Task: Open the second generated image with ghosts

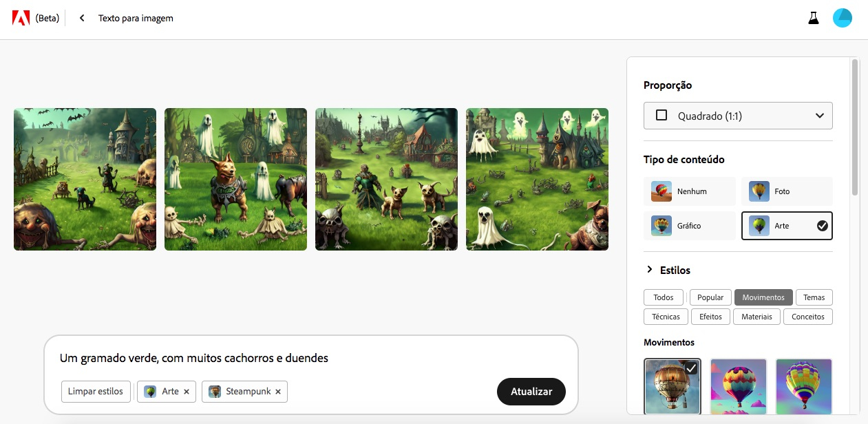Action: pyautogui.click(x=235, y=179)
